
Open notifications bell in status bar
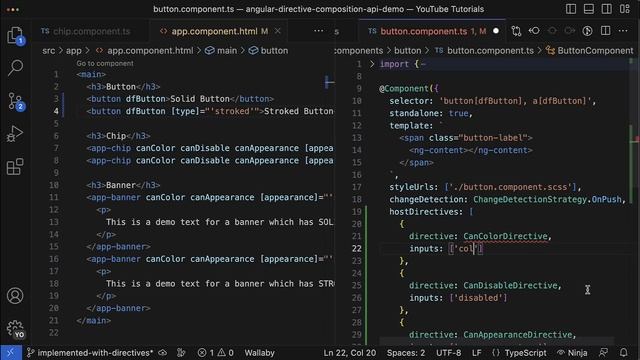623,353
